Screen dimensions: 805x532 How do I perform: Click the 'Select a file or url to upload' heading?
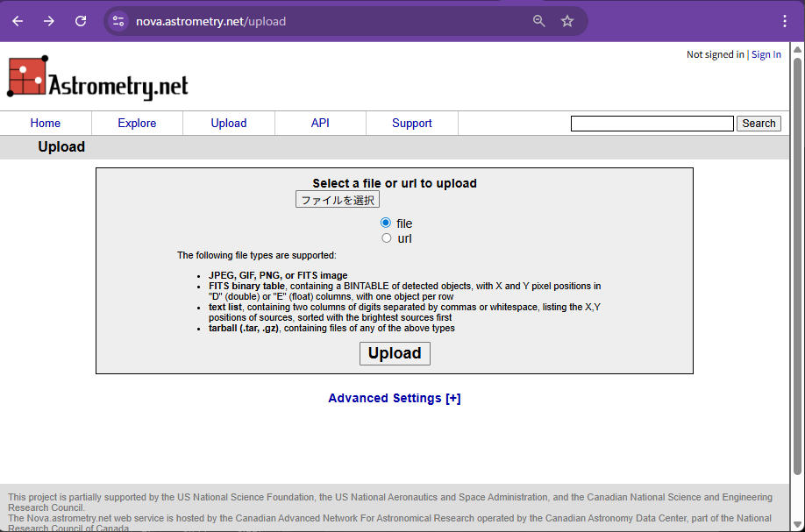(395, 183)
